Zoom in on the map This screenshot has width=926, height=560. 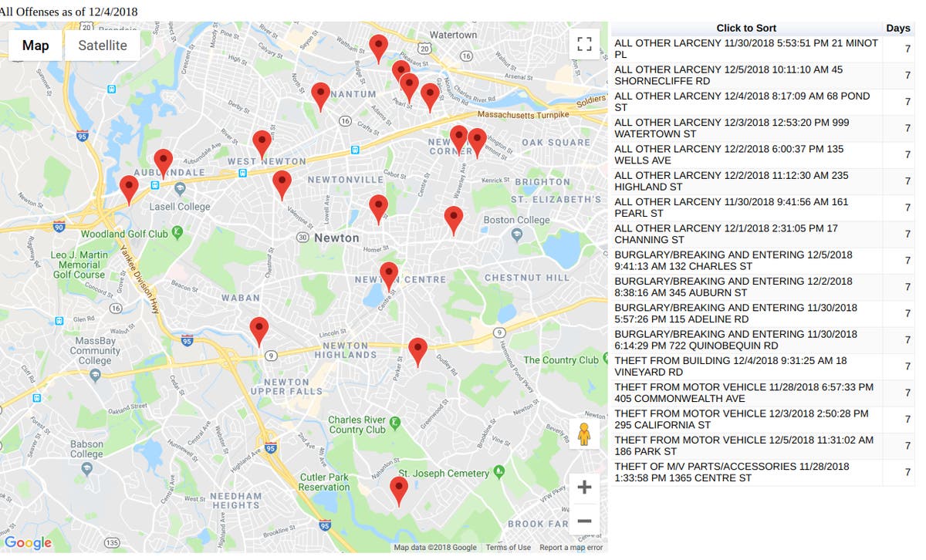tap(584, 487)
